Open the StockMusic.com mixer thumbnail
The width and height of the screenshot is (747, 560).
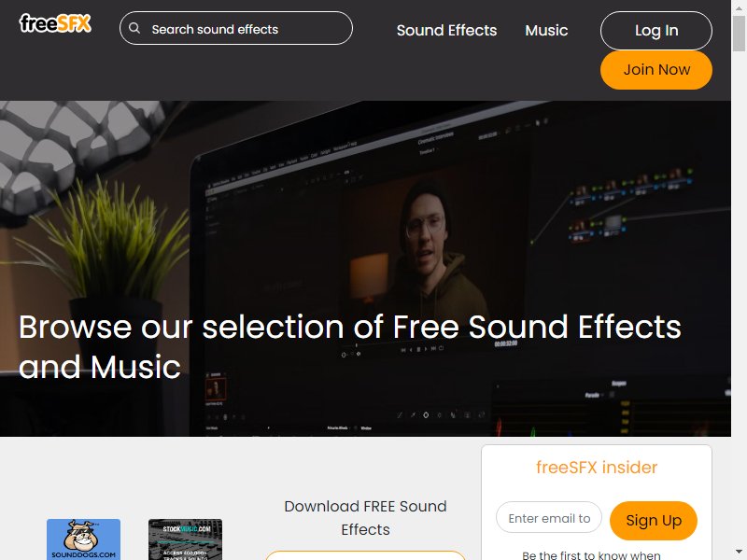pyautogui.click(x=185, y=539)
